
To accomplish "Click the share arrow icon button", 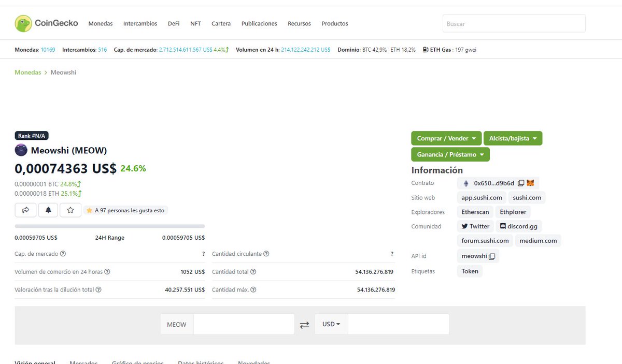I will 25,210.
